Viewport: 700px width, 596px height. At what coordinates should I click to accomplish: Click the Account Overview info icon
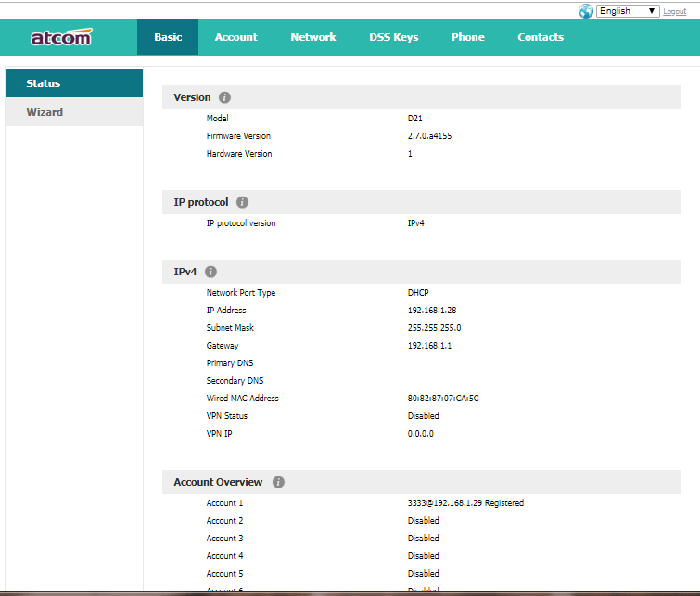(x=278, y=482)
